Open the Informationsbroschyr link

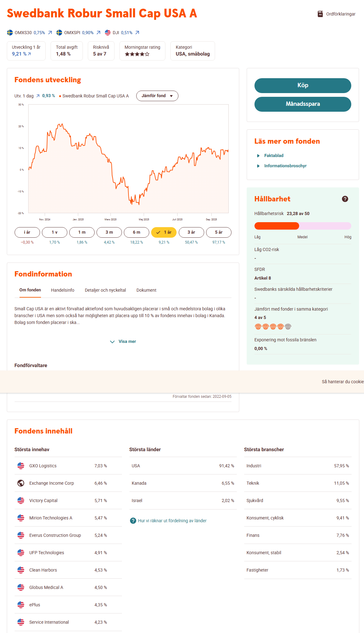(x=285, y=166)
